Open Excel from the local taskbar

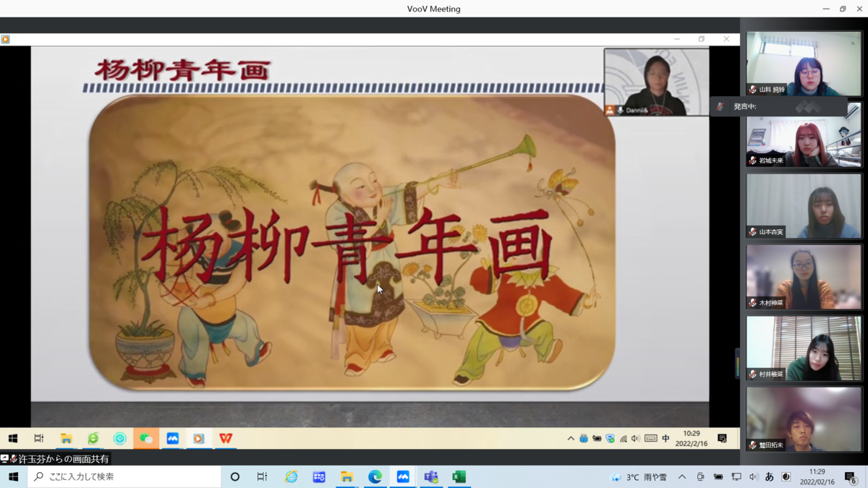coord(459,477)
